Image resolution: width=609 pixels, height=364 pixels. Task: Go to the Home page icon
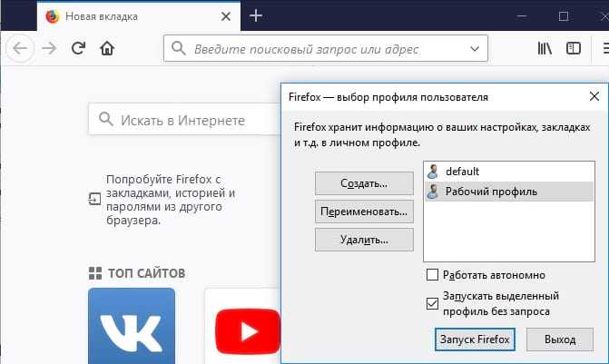(x=107, y=48)
